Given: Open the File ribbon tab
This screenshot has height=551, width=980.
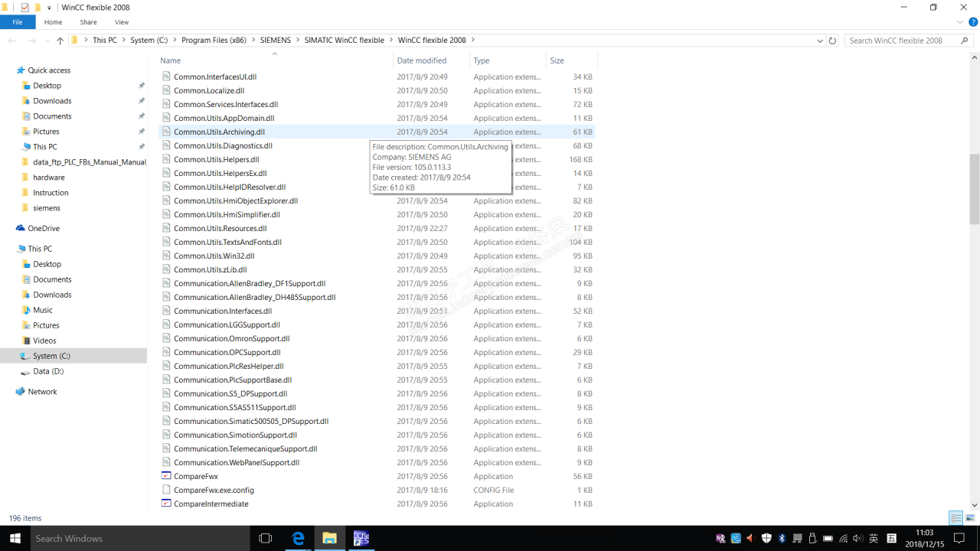Looking at the screenshot, I should coord(17,22).
